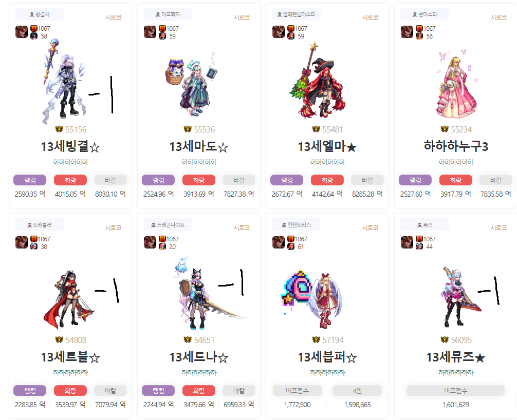Open 시로코 server link on 인챈트리스 card

[370, 227]
